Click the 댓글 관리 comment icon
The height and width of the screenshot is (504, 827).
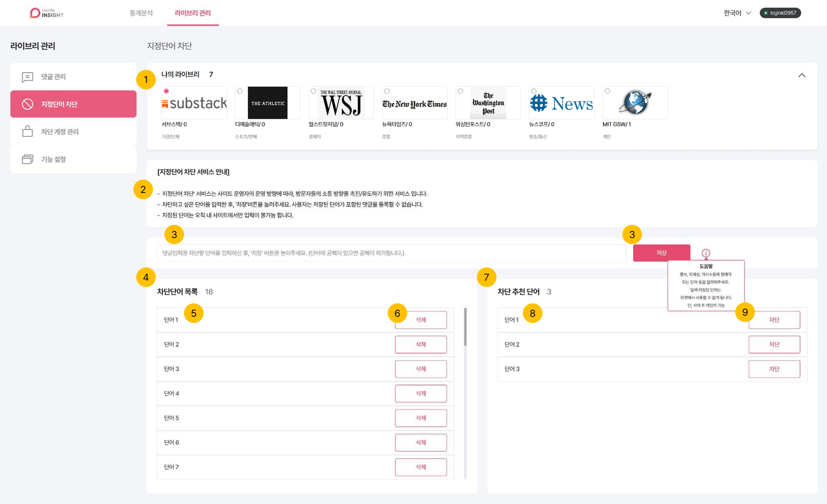pos(27,77)
